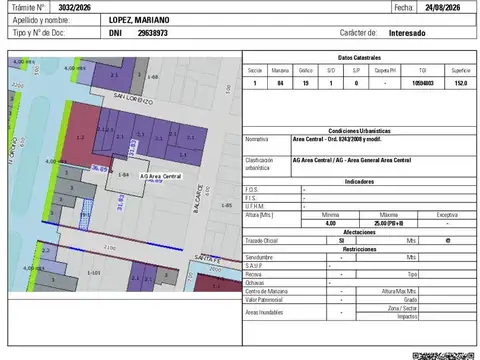Click the S/P value 0
This screenshot has width=480, height=360.
356,83
